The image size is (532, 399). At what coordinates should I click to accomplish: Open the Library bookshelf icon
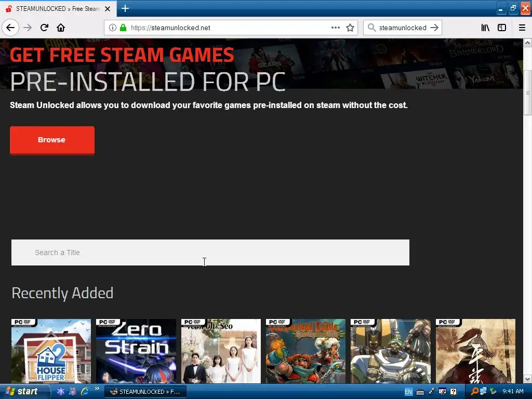point(485,28)
